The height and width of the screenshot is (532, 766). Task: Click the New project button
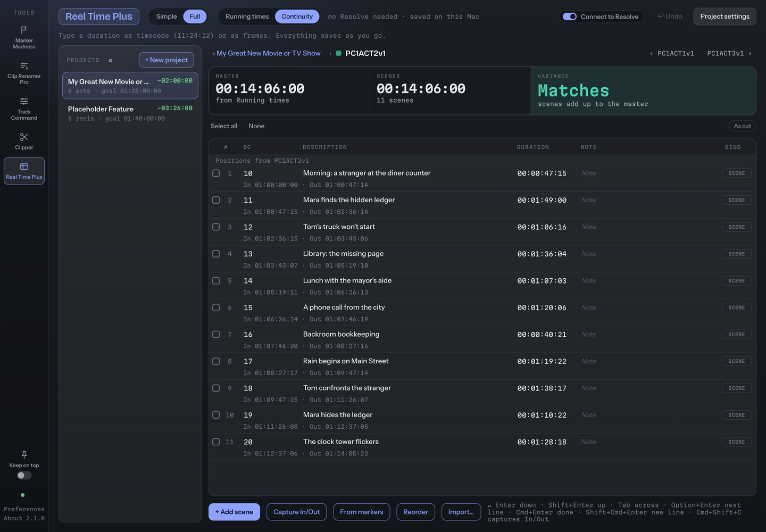[166, 60]
